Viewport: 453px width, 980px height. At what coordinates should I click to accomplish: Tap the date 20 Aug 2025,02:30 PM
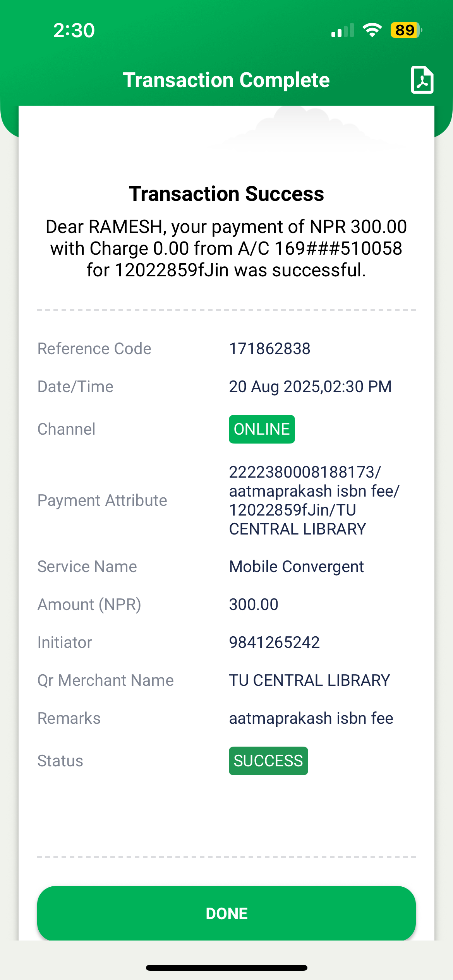point(310,387)
